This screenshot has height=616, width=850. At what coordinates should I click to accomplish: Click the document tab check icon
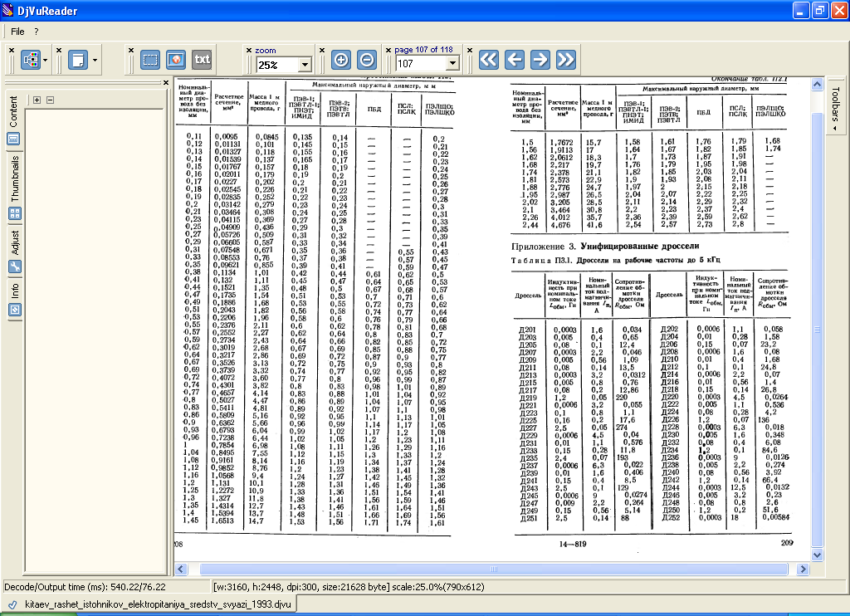click(x=12, y=604)
